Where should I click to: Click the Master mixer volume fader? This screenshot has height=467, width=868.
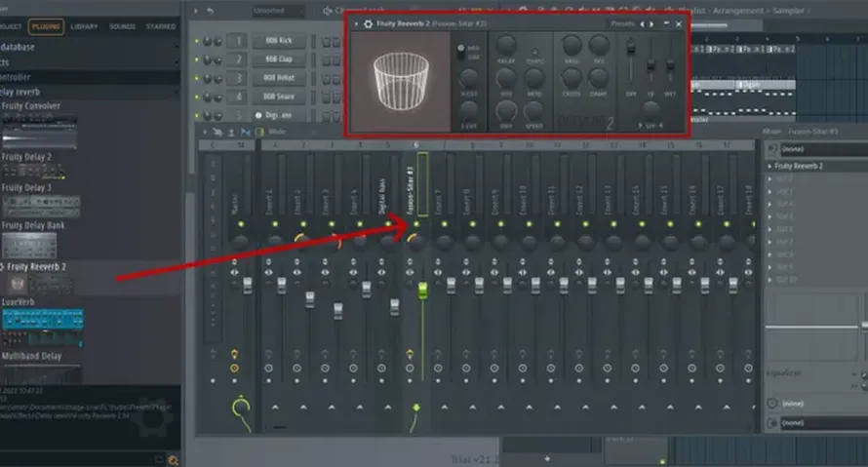click(x=248, y=285)
